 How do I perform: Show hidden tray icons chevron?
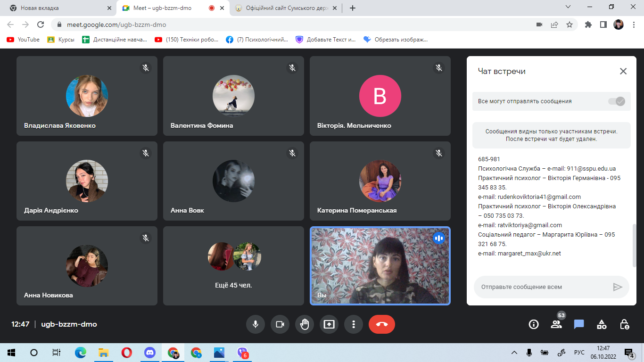pyautogui.click(x=514, y=353)
